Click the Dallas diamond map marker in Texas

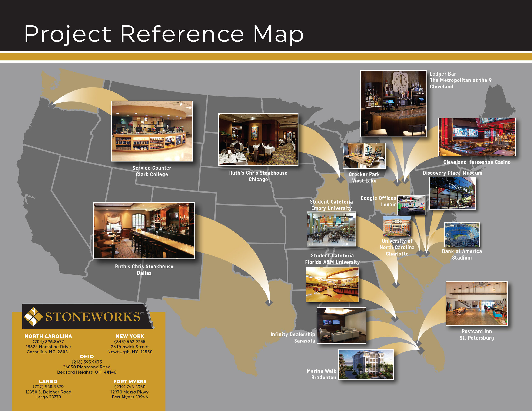click(x=269, y=303)
